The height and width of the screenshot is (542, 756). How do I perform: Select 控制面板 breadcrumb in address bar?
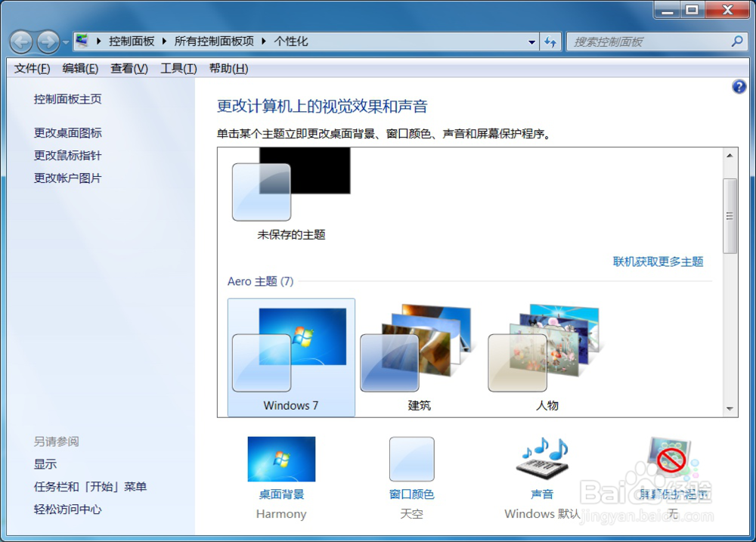132,42
